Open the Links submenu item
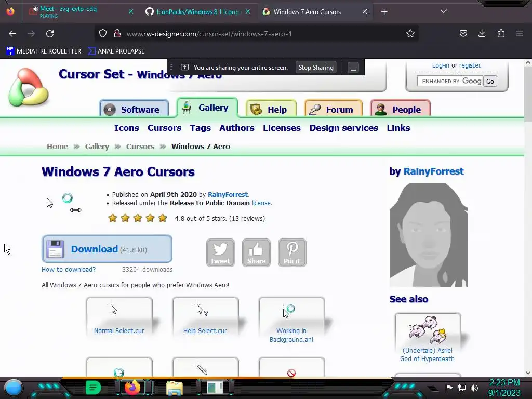 (x=398, y=128)
